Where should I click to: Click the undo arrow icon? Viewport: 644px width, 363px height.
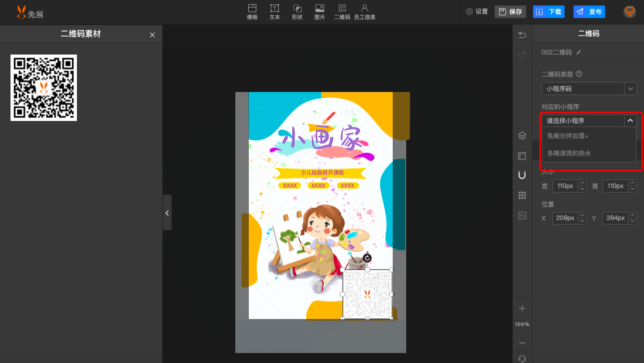tap(522, 34)
